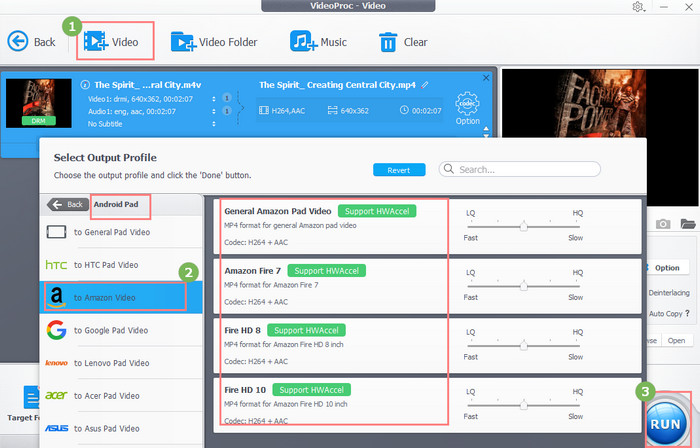700x448 pixels.
Task: Click the DRM video thumbnail
Action: pos(38,103)
